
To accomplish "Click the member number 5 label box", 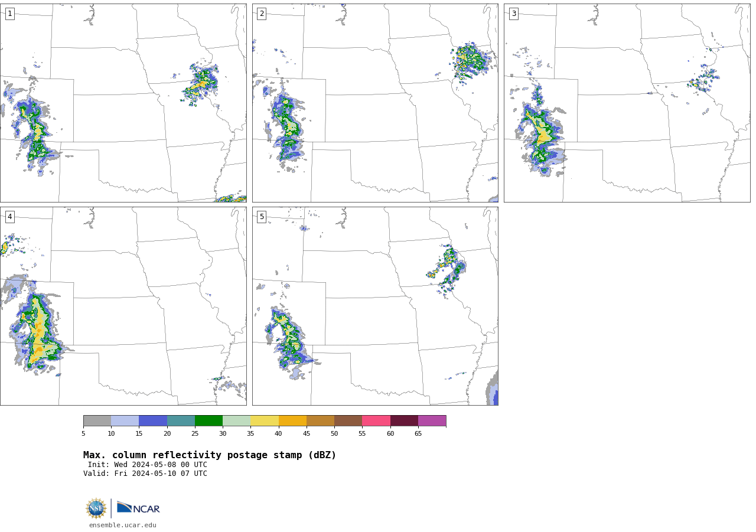I will [262, 217].
